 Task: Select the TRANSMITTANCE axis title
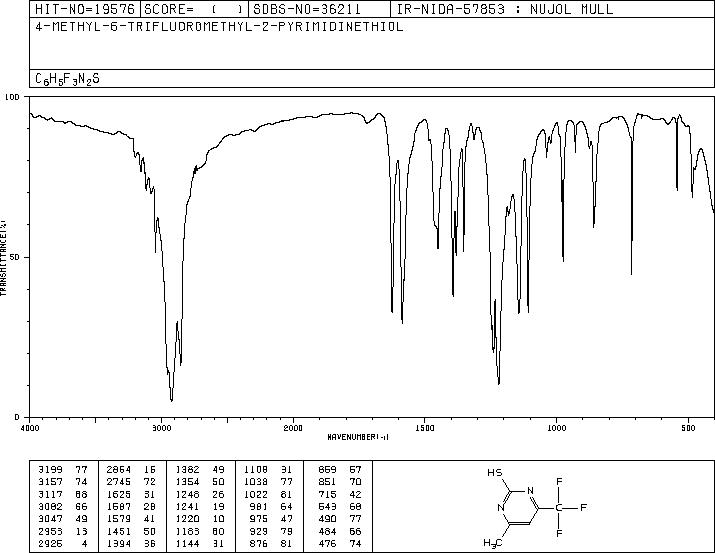(x=6, y=257)
